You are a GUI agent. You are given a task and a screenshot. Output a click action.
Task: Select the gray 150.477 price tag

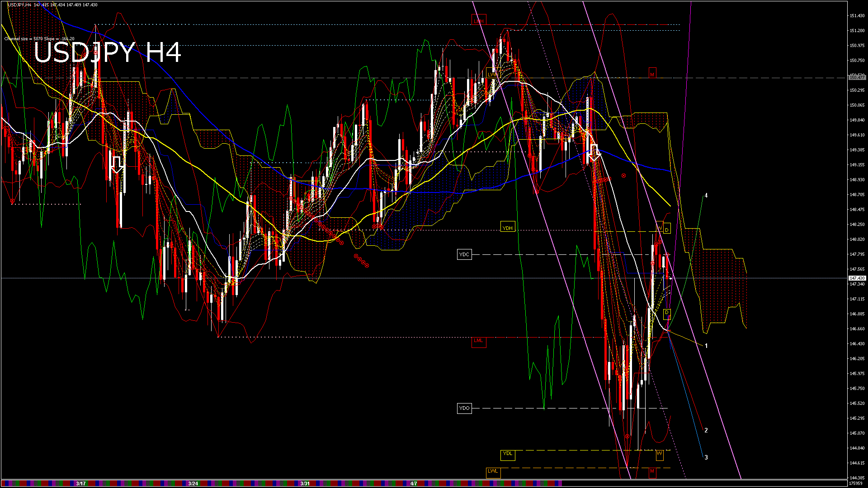857,78
